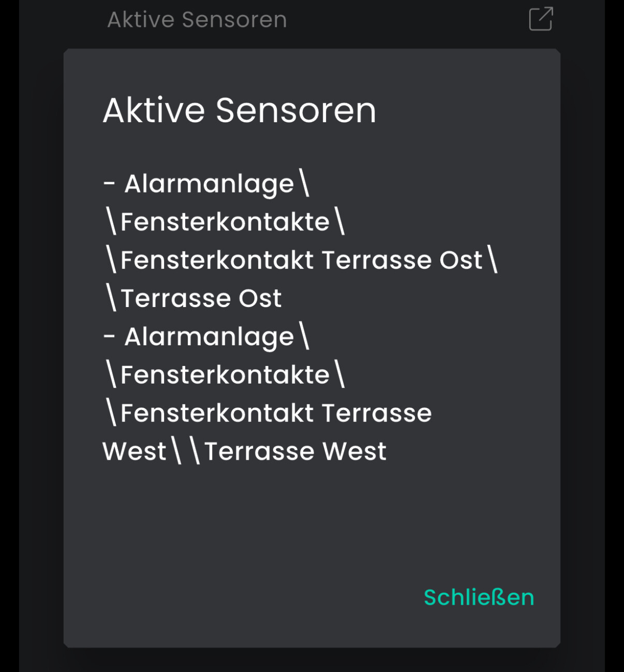Click the West\ text starting the last line
The image size is (624, 672).
point(141,451)
